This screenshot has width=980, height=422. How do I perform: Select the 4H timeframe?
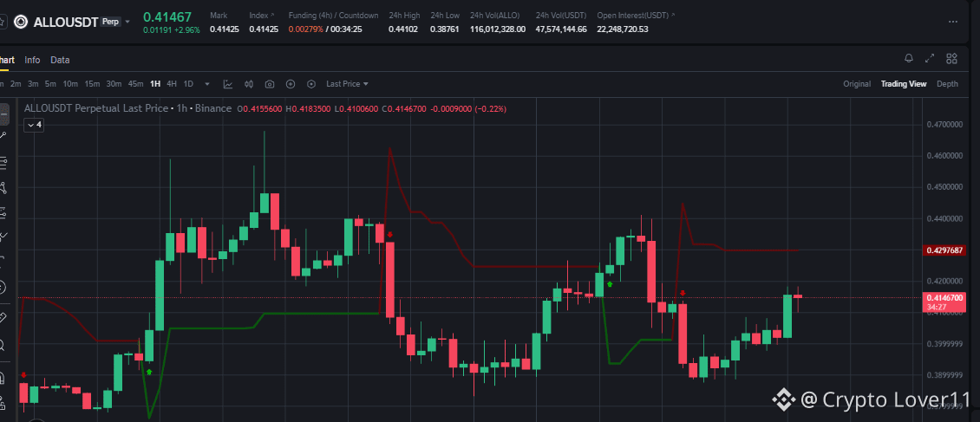[x=172, y=84]
